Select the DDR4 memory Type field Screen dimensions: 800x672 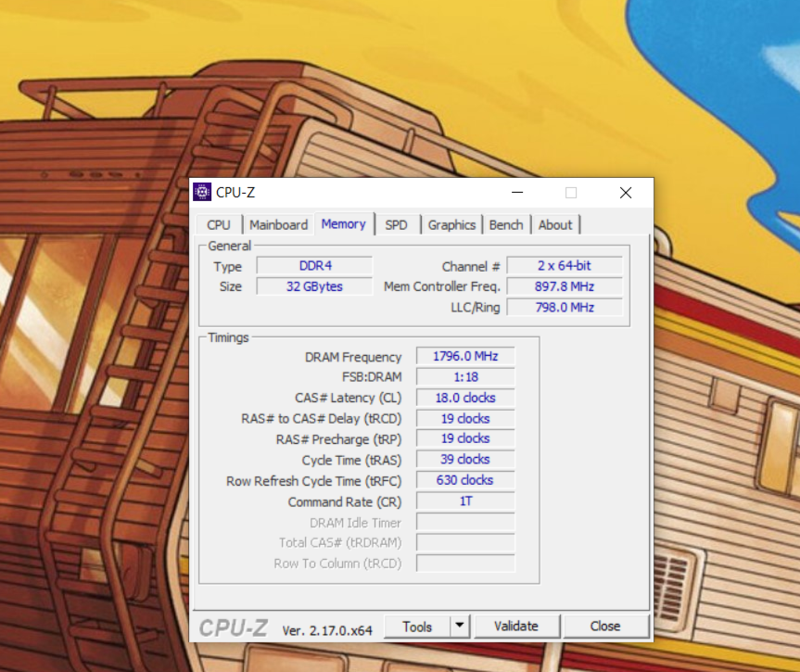pos(313,266)
